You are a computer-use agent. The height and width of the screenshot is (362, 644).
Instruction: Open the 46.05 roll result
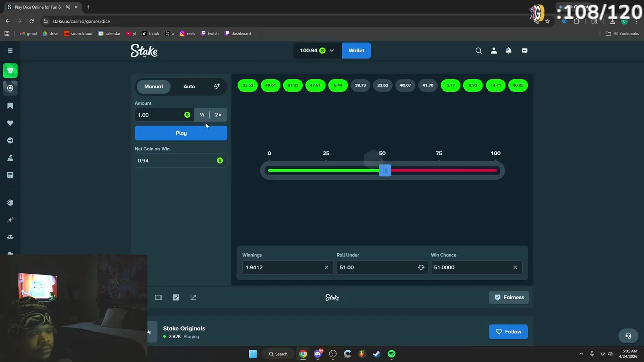518,85
